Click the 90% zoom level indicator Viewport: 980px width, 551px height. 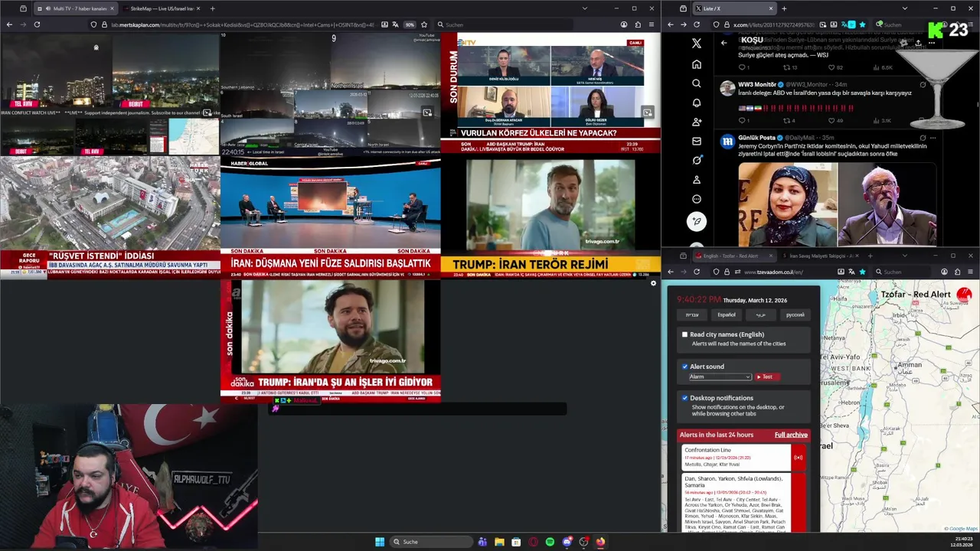(410, 24)
